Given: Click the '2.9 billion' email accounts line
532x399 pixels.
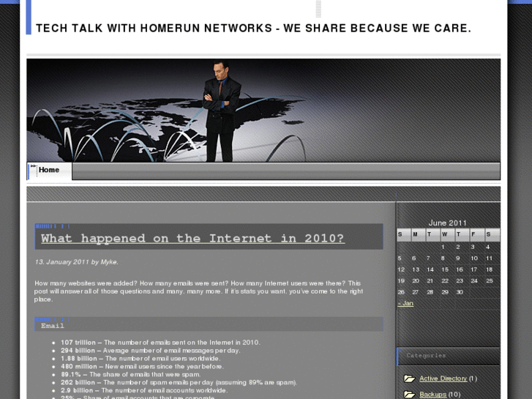Looking at the screenshot, I should 144,390.
